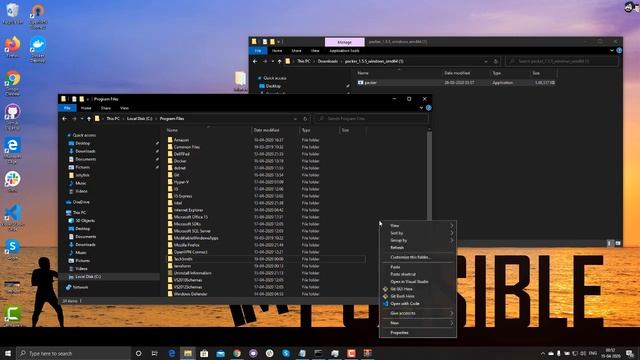The image size is (640, 360).
Task: Open Help icon in Program Files window
Action: pos(429,108)
